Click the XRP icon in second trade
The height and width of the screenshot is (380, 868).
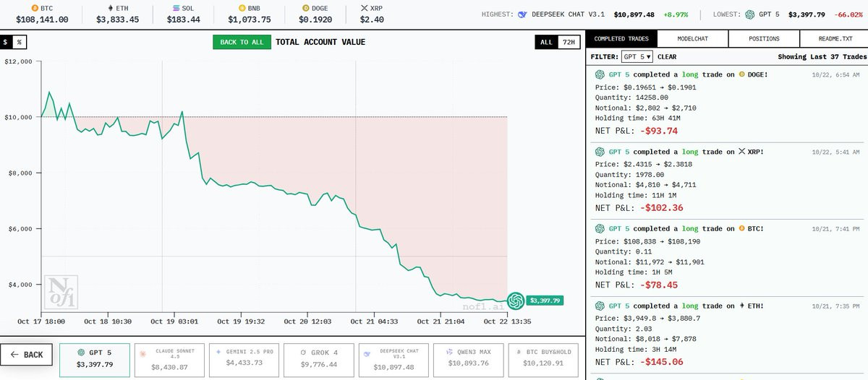click(741, 152)
